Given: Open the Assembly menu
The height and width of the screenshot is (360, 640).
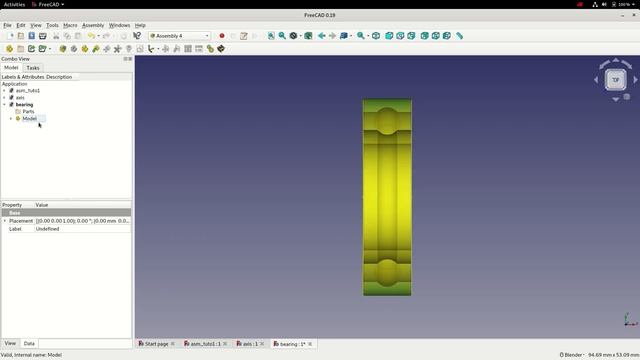Looking at the screenshot, I should point(93,25).
